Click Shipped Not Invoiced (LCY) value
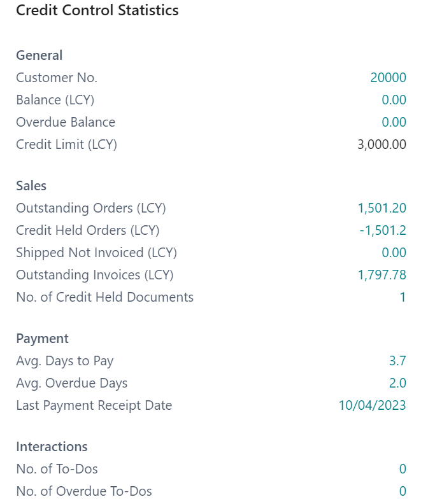The height and width of the screenshot is (504, 421). 394,253
